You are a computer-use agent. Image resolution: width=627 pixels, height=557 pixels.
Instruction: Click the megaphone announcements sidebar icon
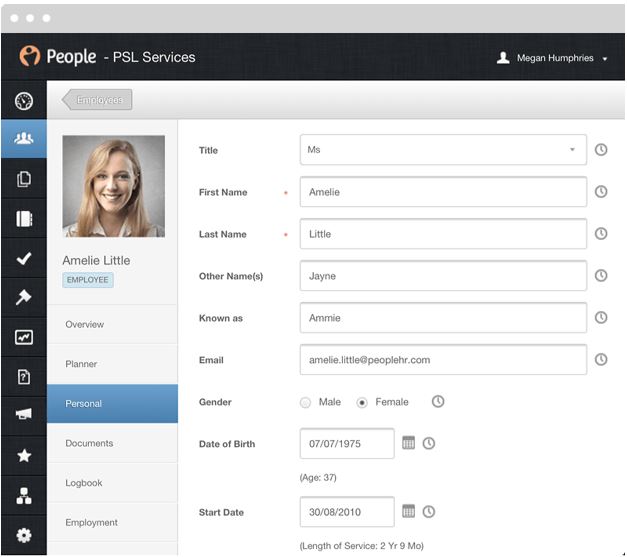24,416
